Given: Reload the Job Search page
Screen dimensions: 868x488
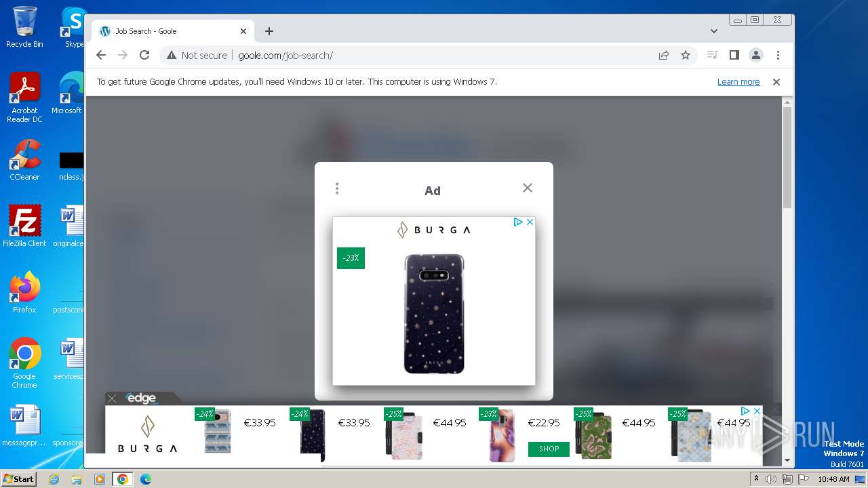Looking at the screenshot, I should point(144,56).
